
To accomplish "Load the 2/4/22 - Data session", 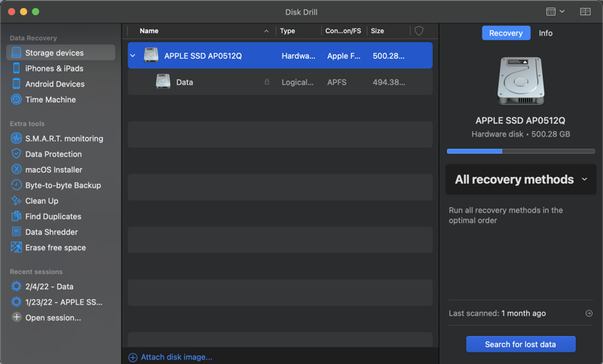I will tap(49, 286).
